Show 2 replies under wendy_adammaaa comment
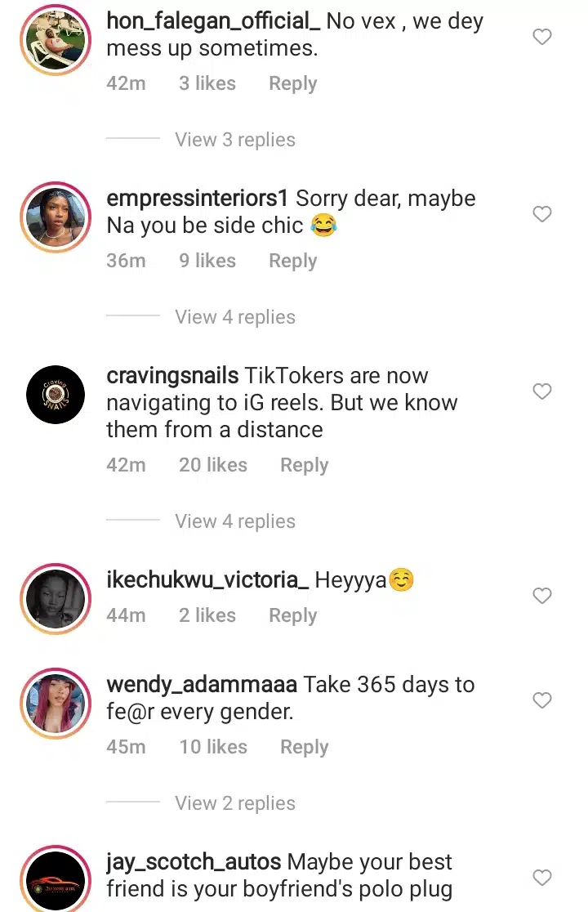Viewport: 588px width, 912px height. 234,803
